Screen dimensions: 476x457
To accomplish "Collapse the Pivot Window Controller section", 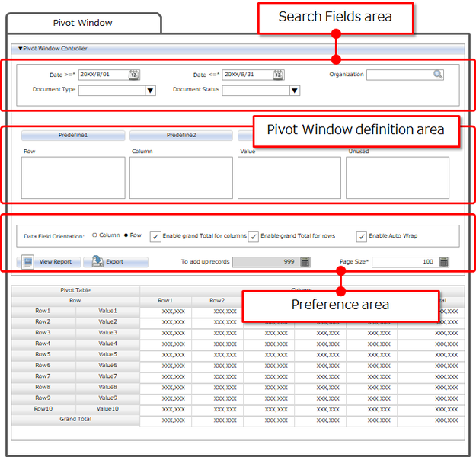I will (21, 49).
